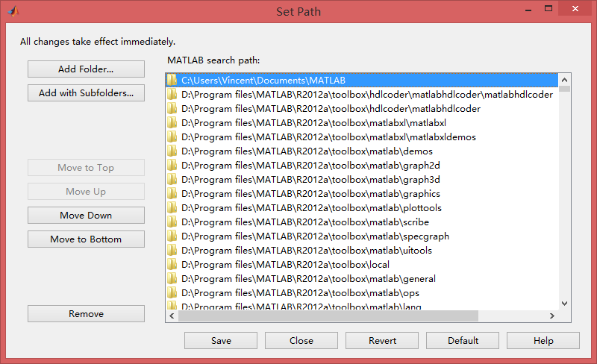The image size is (597, 364).
Task: Click folder icon beside toolbox\local
Action: [x=172, y=264]
